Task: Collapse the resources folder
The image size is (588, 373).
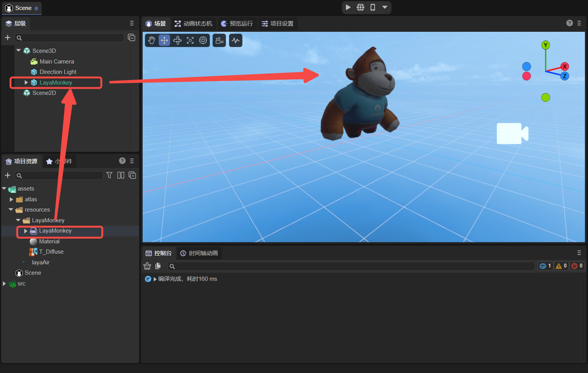Action: [11, 210]
